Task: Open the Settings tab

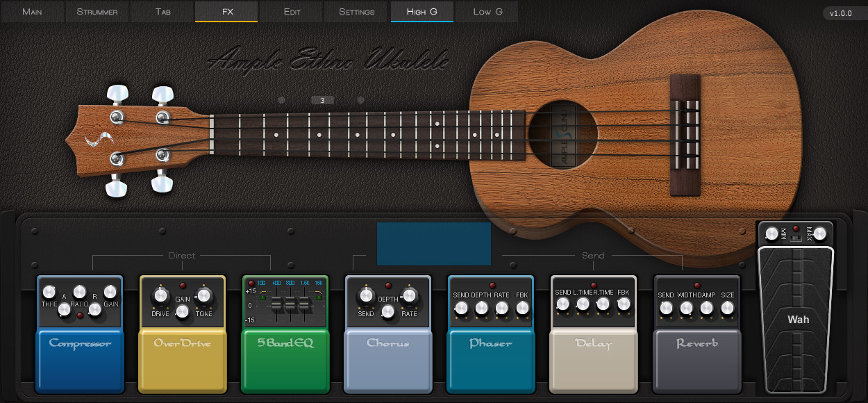Action: [x=357, y=12]
